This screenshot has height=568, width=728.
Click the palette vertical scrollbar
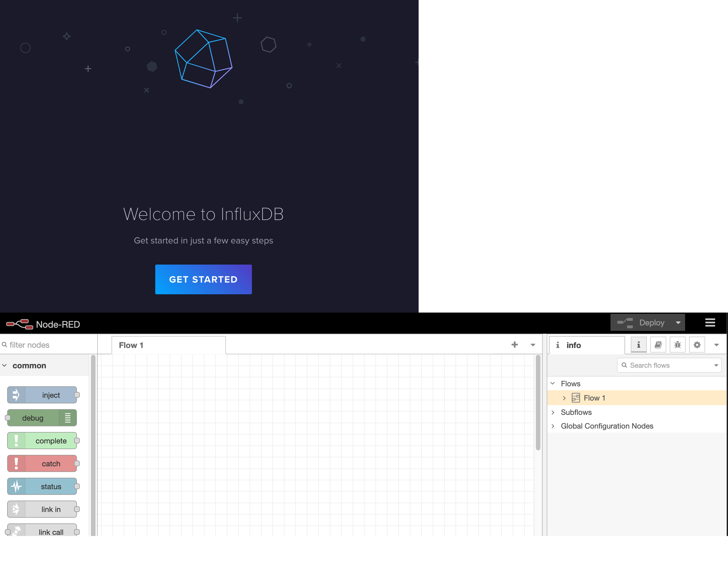click(x=93, y=445)
